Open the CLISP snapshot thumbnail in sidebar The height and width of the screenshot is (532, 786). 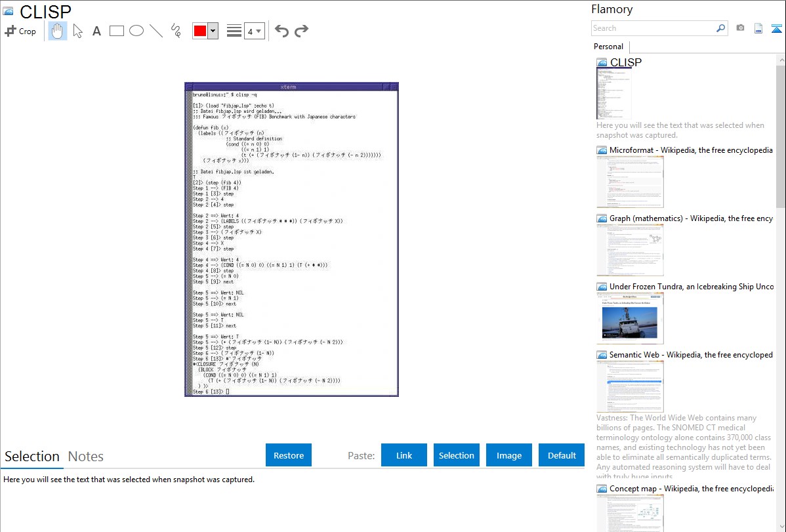(x=614, y=93)
